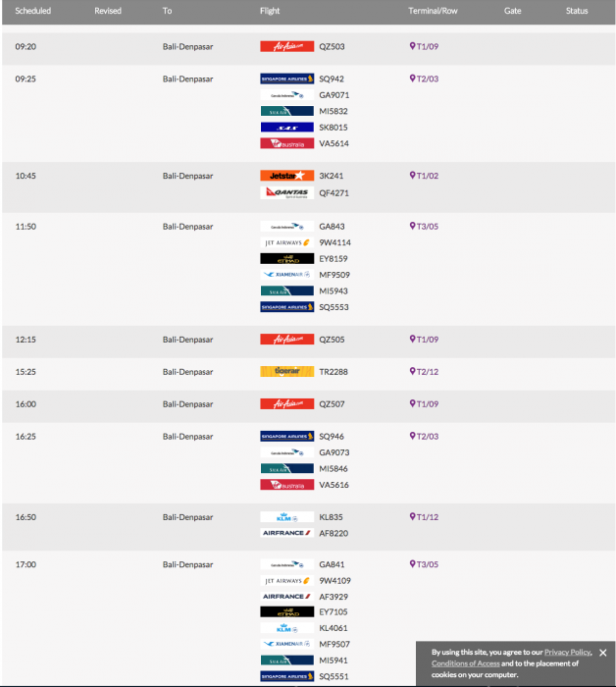Image resolution: width=616 pixels, height=687 pixels.
Task: Select flight number GA843
Action: (x=333, y=227)
